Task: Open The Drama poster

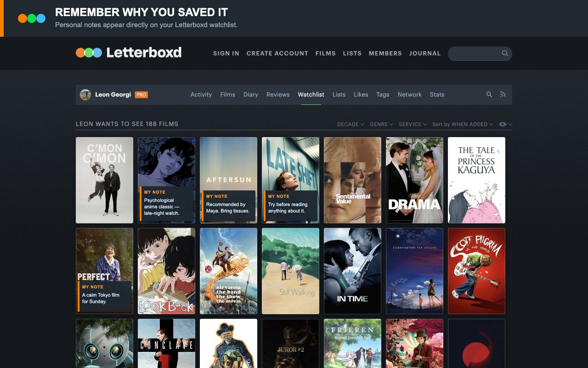Action: [x=414, y=180]
